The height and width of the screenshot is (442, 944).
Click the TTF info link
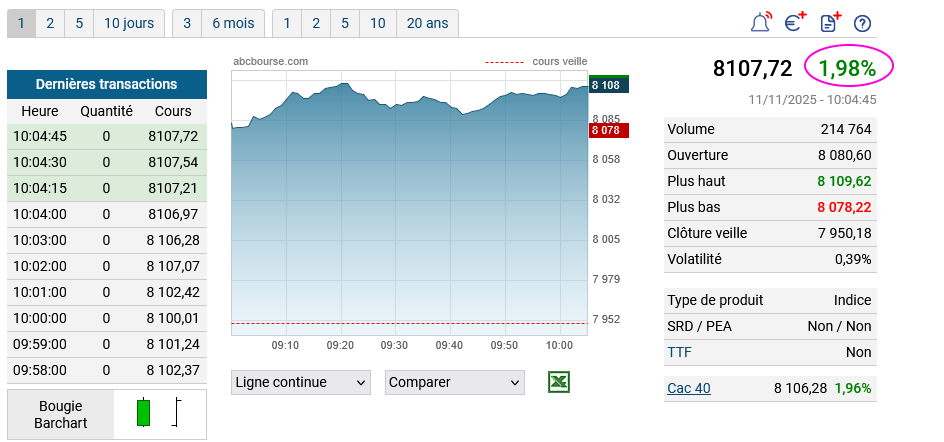(679, 352)
